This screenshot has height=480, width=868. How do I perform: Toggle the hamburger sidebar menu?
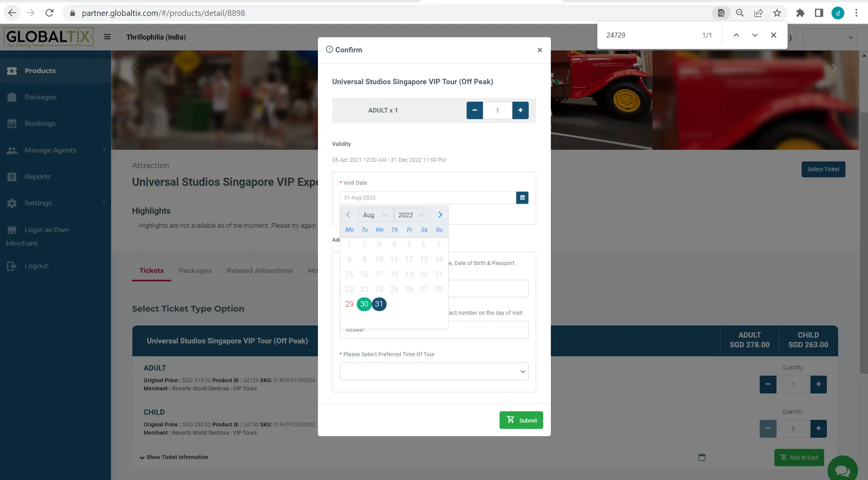click(x=108, y=37)
